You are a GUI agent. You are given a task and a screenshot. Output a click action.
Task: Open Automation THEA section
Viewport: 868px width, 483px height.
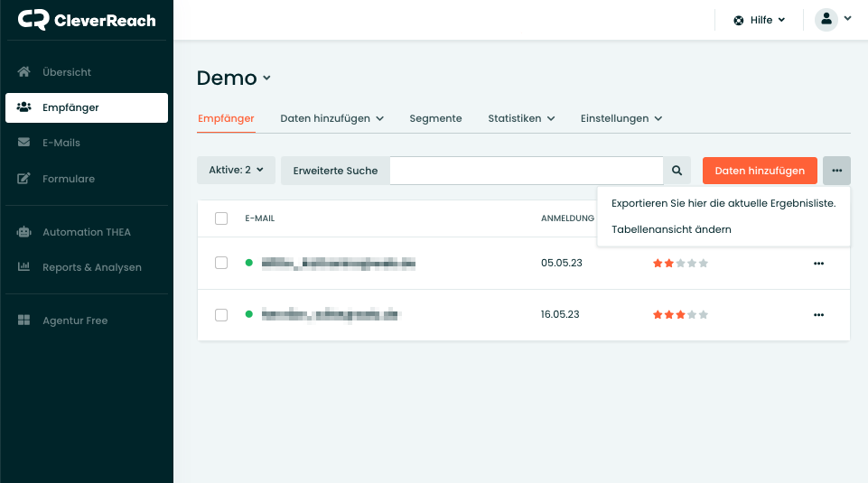87,232
